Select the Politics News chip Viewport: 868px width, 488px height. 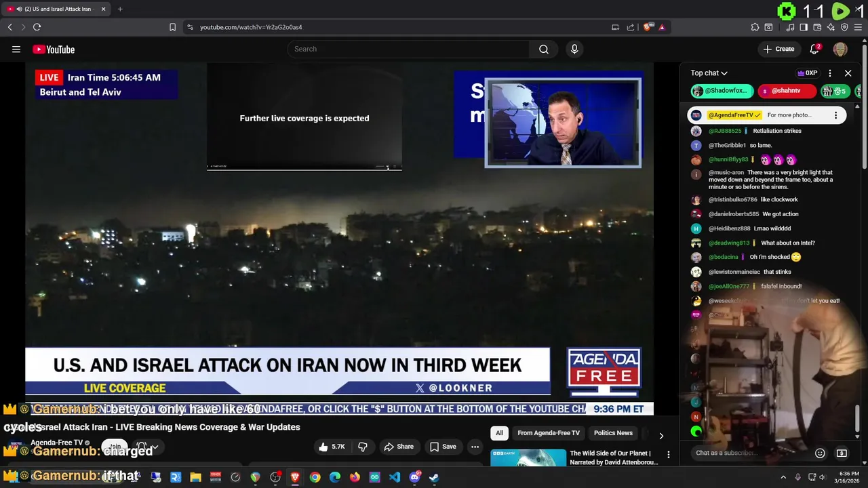(x=613, y=433)
